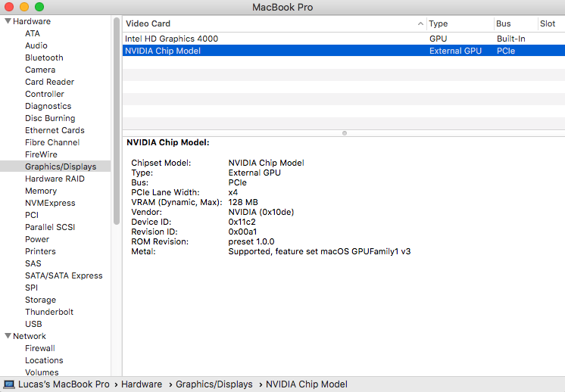Click the Network category label
Viewport: 565px width, 392px height.
point(30,336)
